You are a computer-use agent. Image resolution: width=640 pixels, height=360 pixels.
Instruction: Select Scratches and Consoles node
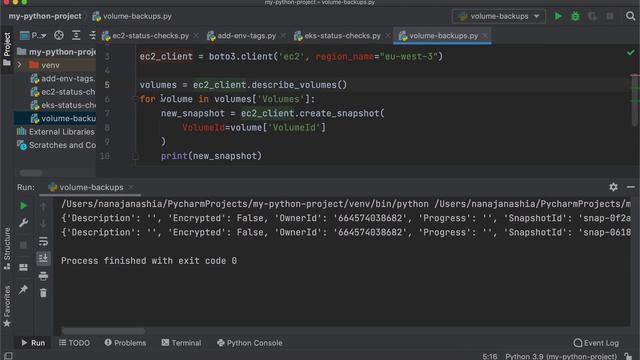tap(56, 145)
